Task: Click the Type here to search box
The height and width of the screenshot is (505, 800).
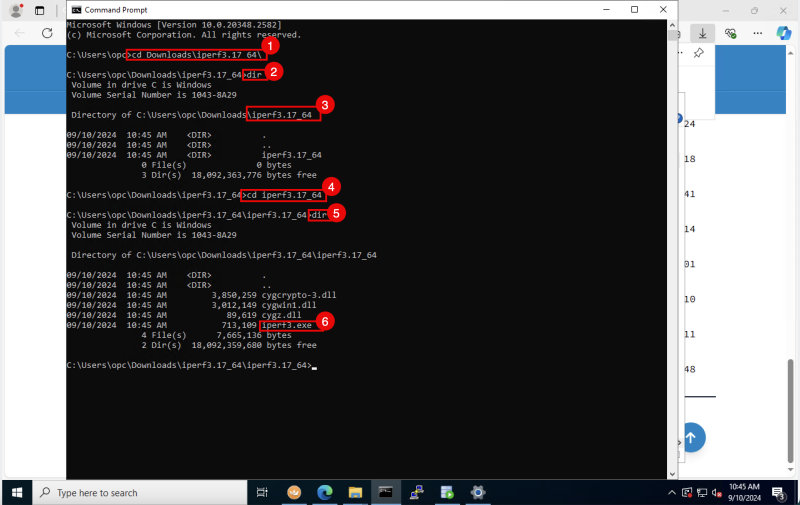Action: coord(140,492)
